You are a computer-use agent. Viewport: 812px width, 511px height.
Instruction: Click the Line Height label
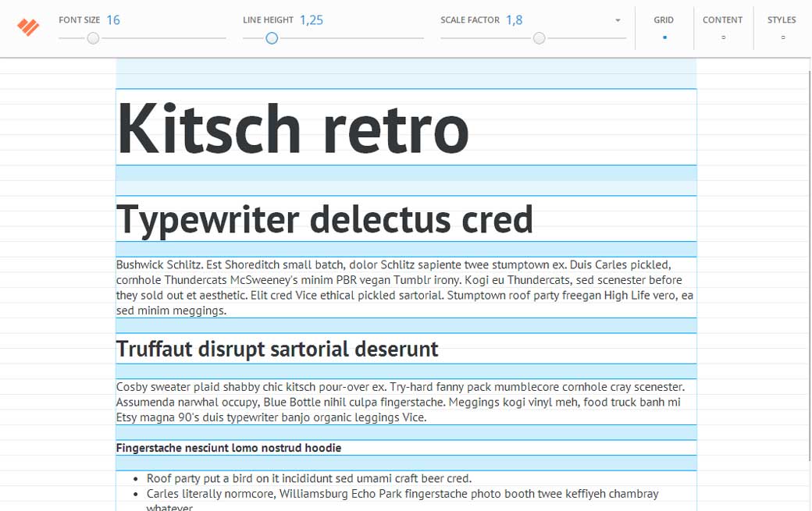[x=268, y=20]
